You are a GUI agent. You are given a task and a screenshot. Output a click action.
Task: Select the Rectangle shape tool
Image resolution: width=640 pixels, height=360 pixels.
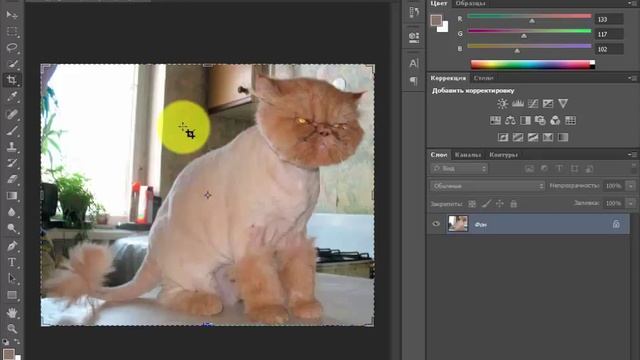tap(12, 295)
